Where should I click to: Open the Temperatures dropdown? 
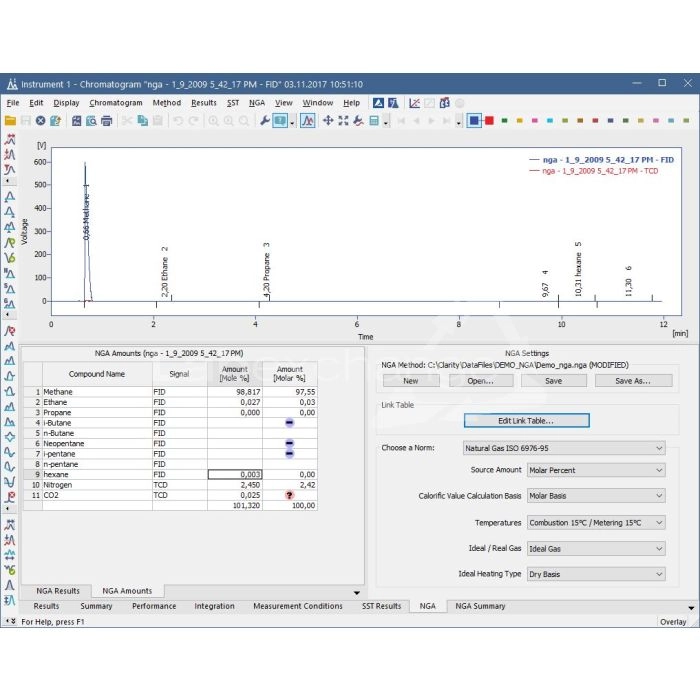(x=595, y=522)
